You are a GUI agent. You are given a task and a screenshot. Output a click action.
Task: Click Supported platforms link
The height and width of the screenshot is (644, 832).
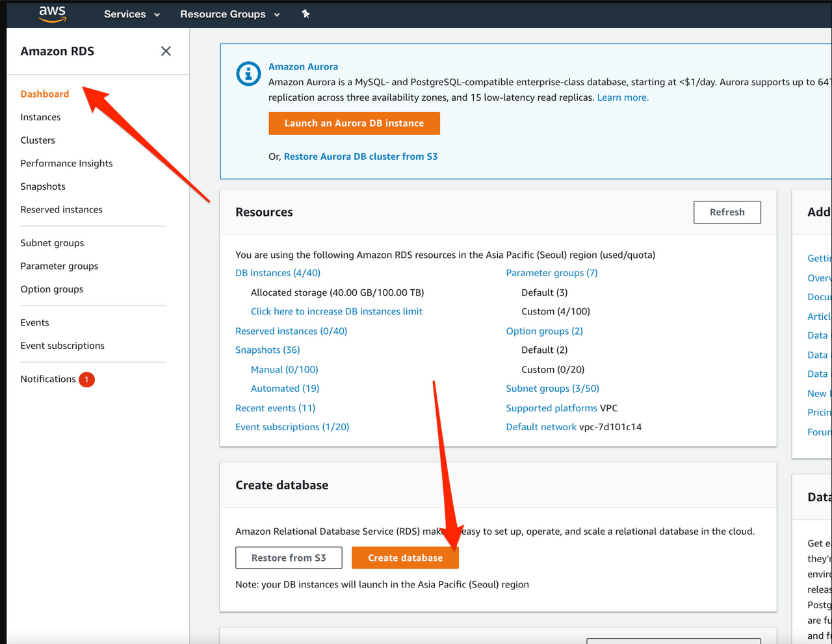pyautogui.click(x=552, y=408)
